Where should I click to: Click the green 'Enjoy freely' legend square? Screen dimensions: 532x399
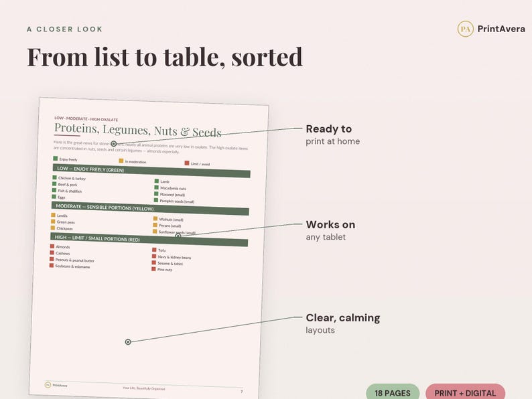[56, 158]
